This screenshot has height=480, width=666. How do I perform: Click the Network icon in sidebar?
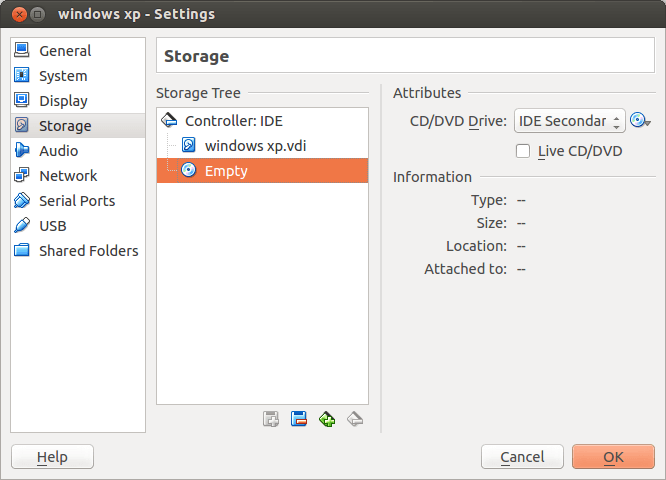(x=22, y=175)
